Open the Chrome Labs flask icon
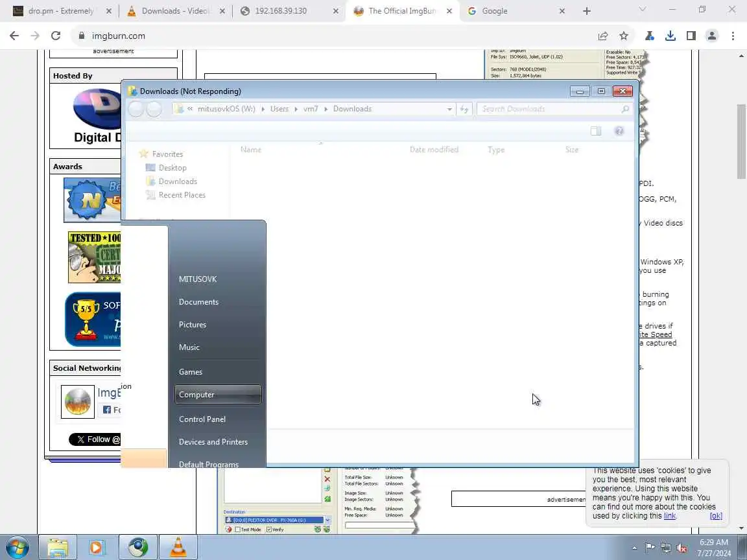The width and height of the screenshot is (747, 560). pyautogui.click(x=649, y=36)
